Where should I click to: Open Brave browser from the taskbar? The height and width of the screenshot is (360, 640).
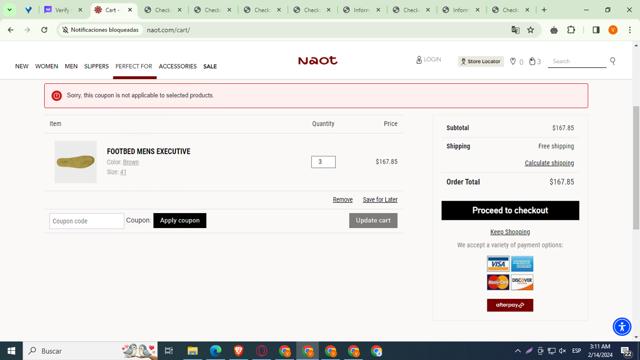click(239, 351)
